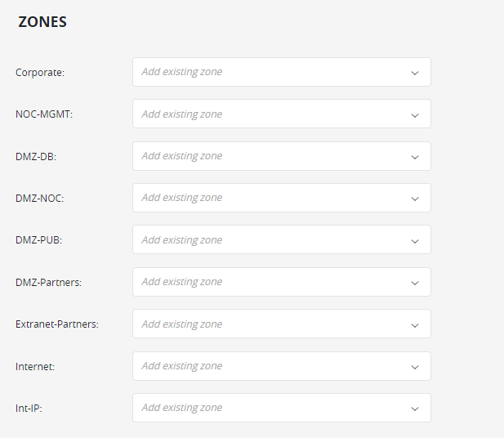Click the chevron arrow in the NOC-MGMT row
Viewport: 504px width, 438px height.
(x=414, y=114)
